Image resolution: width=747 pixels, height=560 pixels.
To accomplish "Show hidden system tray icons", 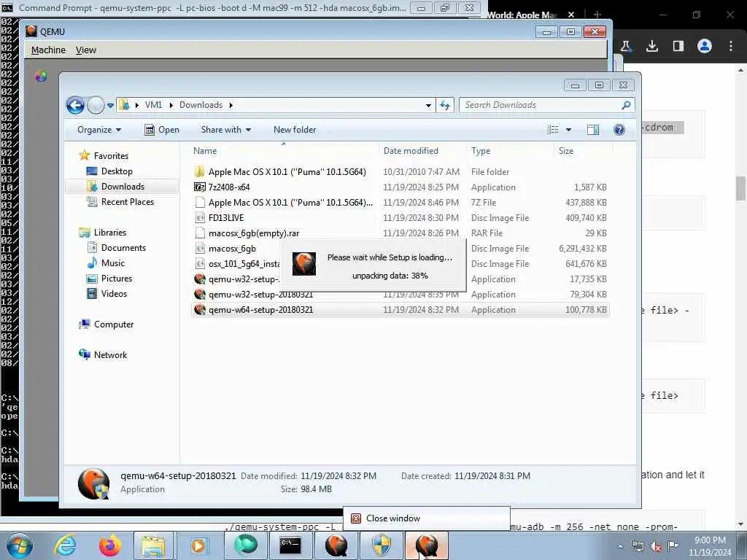I will point(620,546).
